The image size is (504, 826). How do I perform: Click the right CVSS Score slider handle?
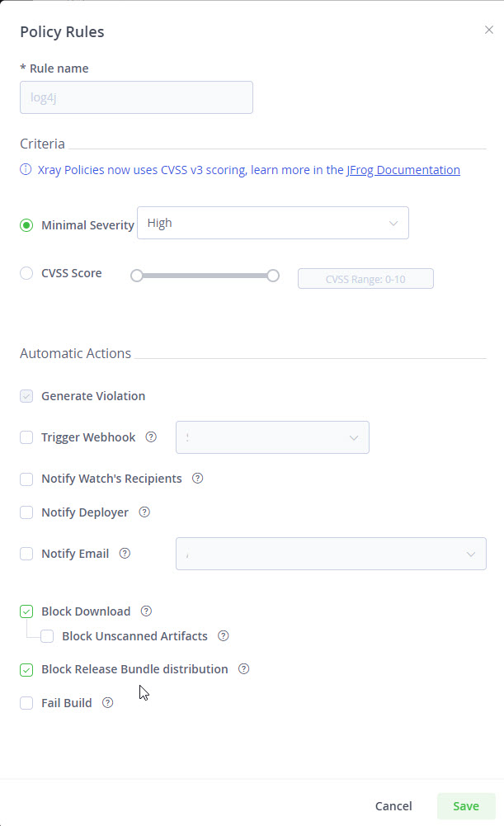tap(273, 276)
